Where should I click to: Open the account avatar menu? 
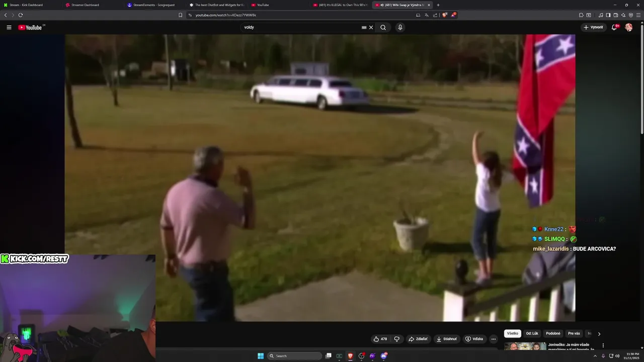tap(628, 28)
